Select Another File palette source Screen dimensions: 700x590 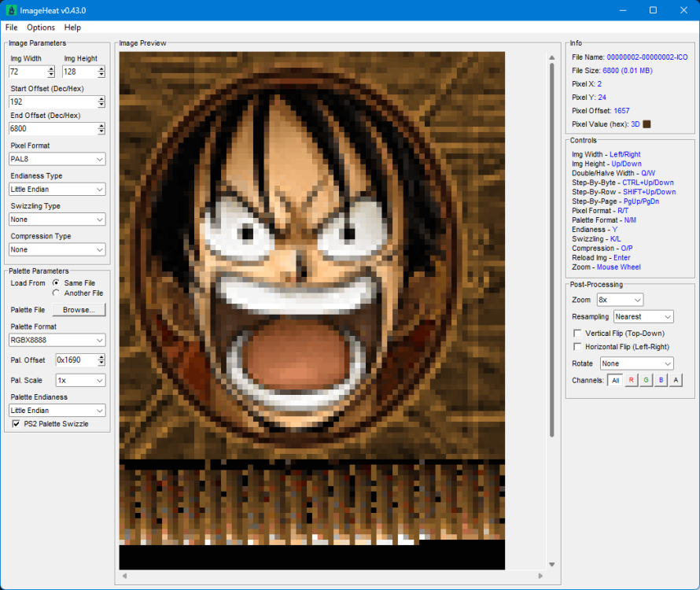point(56,293)
